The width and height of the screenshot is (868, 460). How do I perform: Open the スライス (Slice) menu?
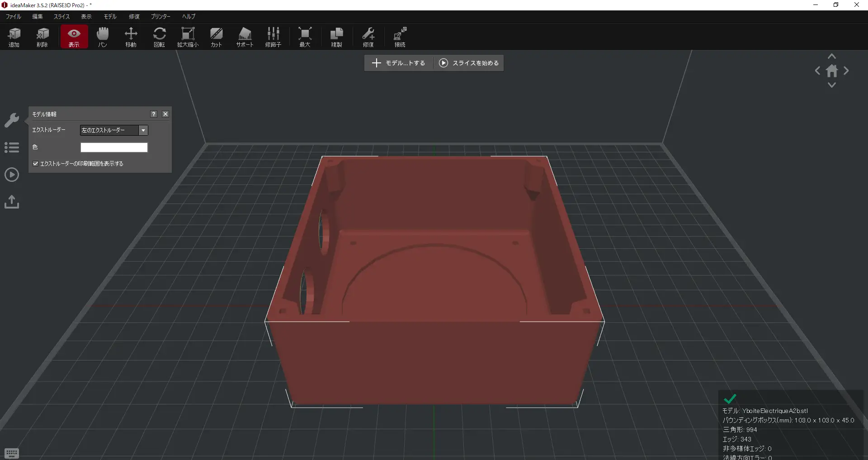(61, 16)
